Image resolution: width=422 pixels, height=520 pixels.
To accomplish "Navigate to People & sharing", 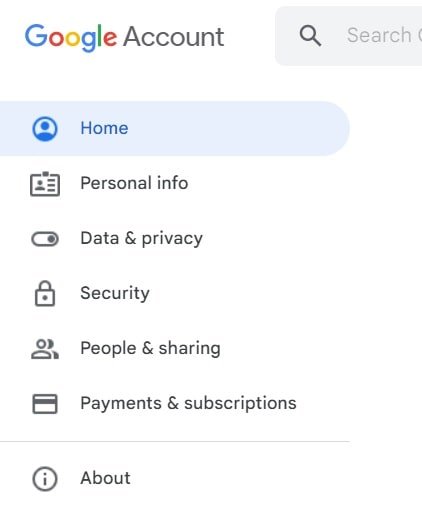I will (x=150, y=348).
